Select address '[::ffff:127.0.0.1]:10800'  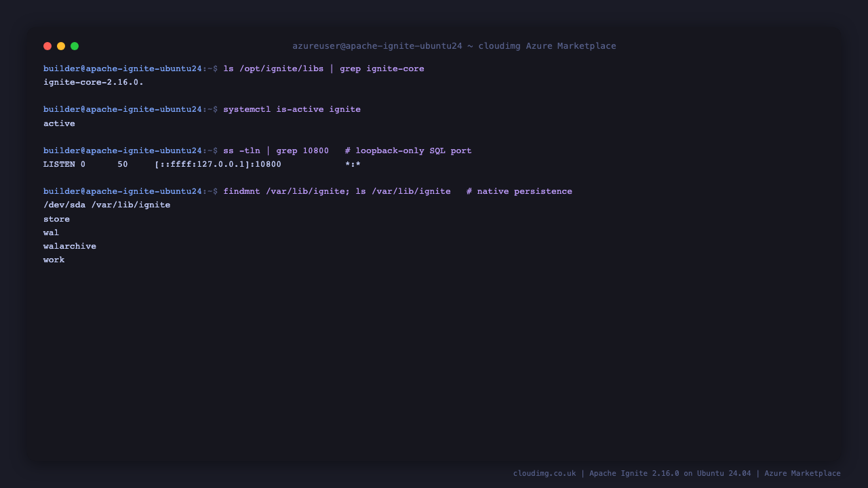pos(218,165)
